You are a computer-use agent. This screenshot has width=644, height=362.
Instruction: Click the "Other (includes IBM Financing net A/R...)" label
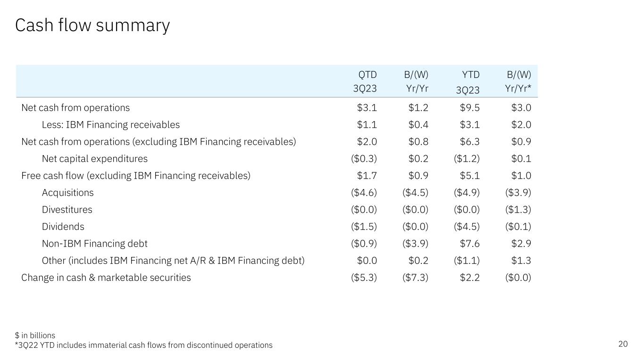(173, 261)
